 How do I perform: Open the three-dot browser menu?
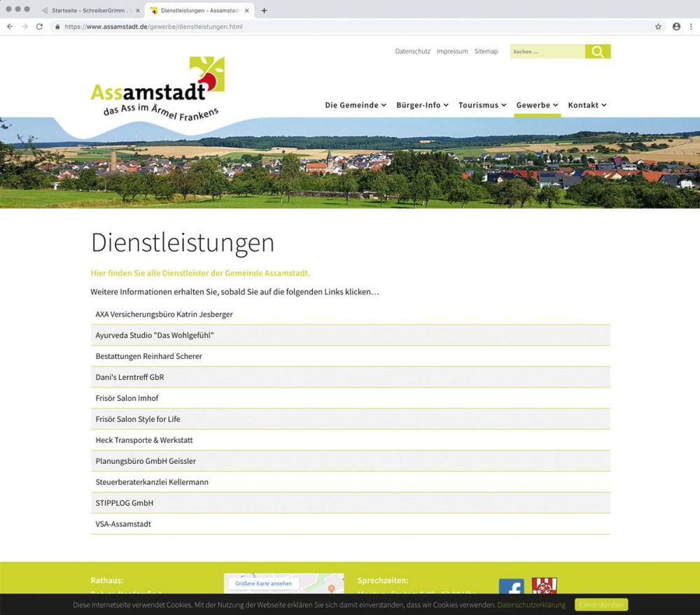point(692,26)
